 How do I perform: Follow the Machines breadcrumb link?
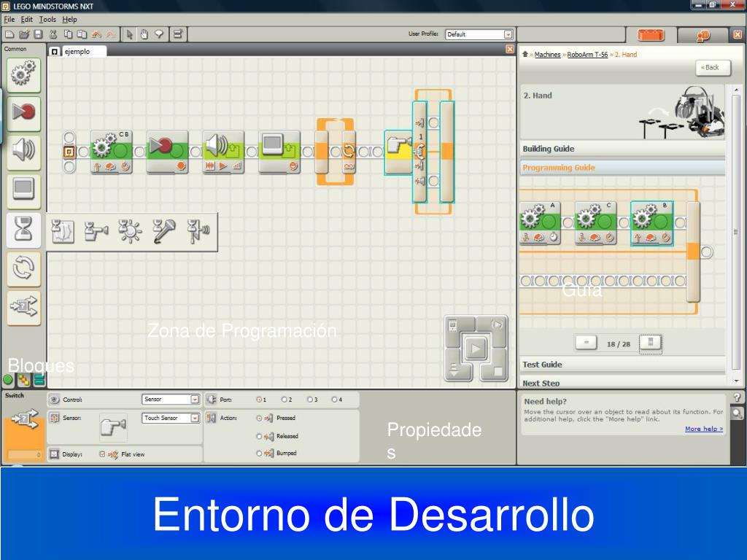tap(547, 55)
